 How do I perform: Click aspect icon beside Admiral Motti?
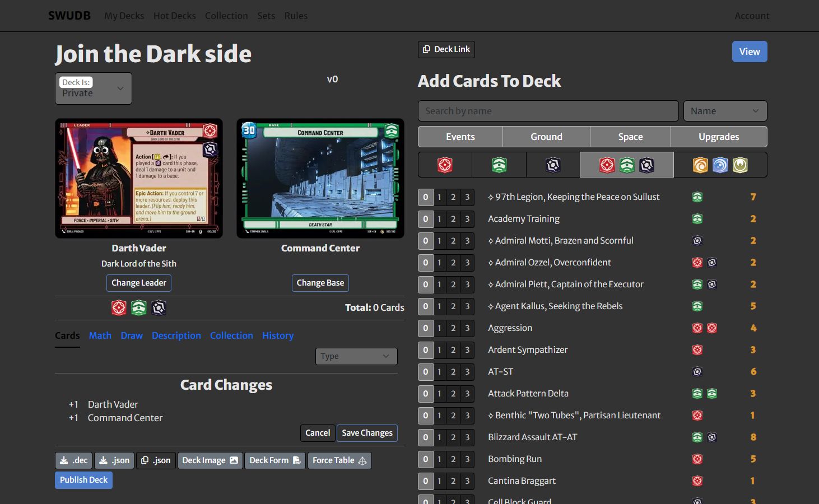697,241
